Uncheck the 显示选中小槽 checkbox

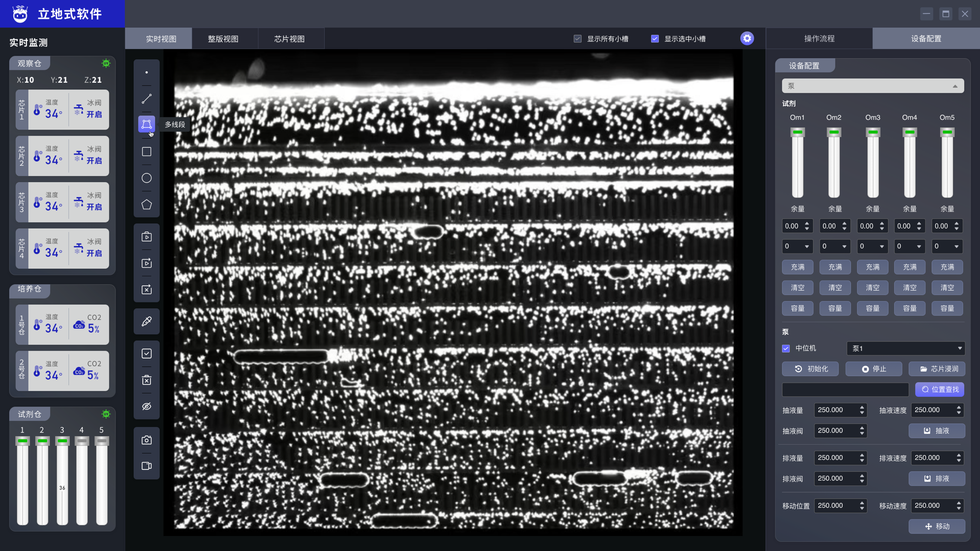655,39
